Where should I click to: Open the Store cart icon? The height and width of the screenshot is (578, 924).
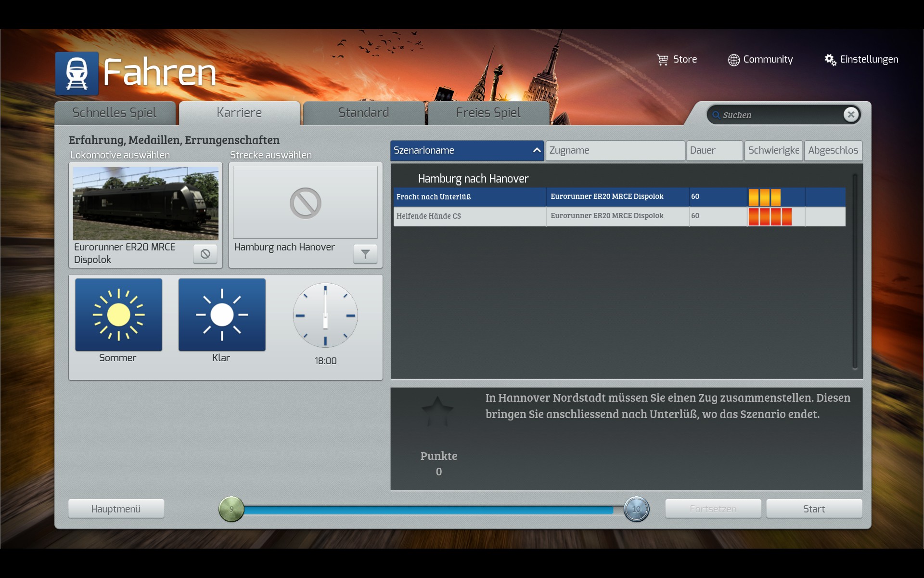click(x=663, y=60)
